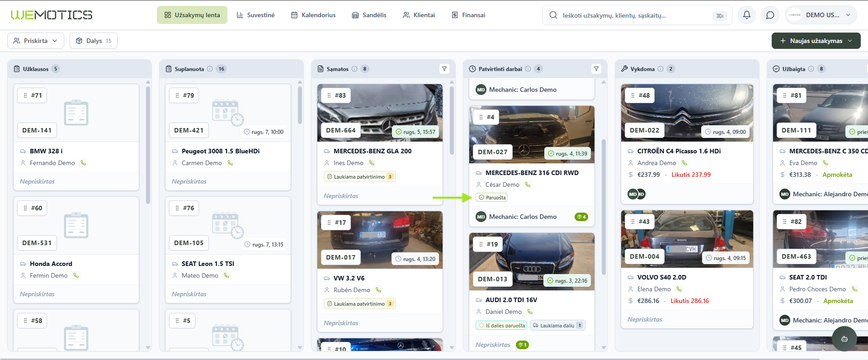This screenshot has width=868, height=360.
Task: Click Iš dalies paruošta status badge
Action: 501,325
